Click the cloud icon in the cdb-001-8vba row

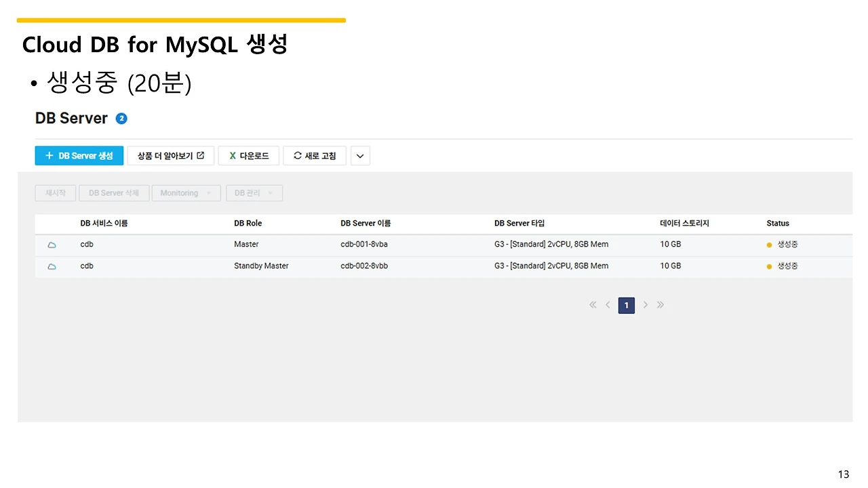pos(52,245)
